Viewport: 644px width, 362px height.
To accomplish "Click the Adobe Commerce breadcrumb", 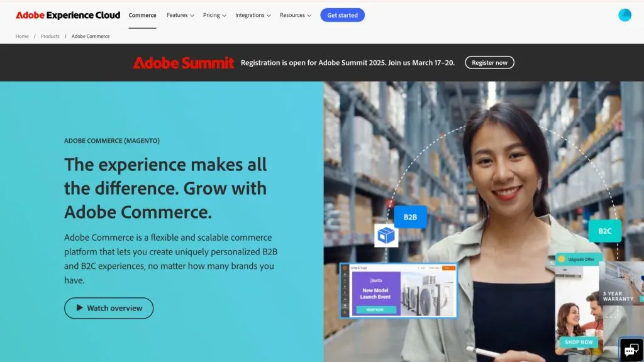I will click(x=91, y=36).
